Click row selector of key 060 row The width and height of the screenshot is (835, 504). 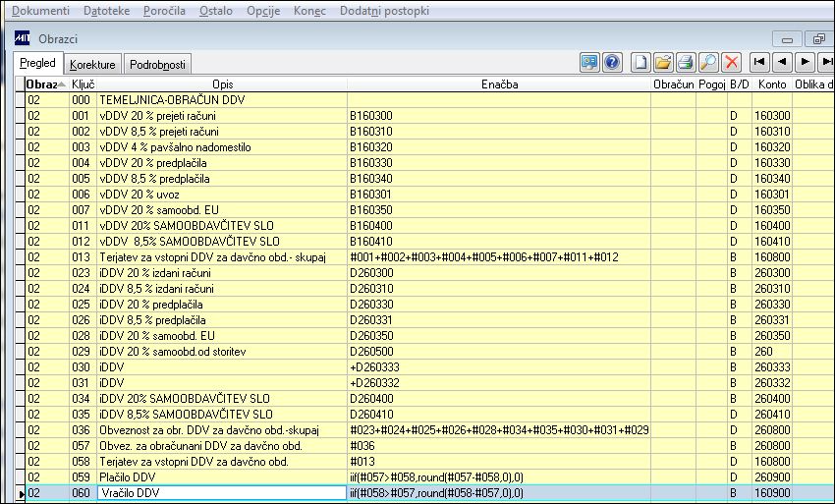coord(21,493)
